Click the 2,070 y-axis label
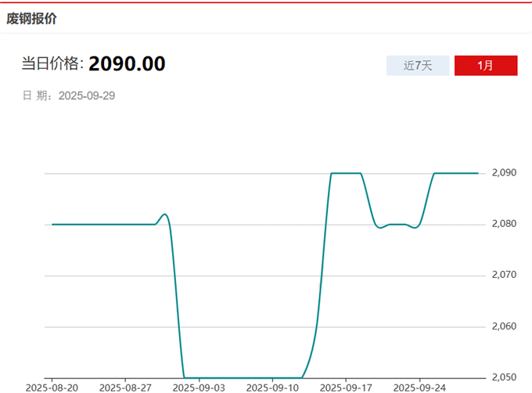The height and width of the screenshot is (393, 532). coord(505,275)
